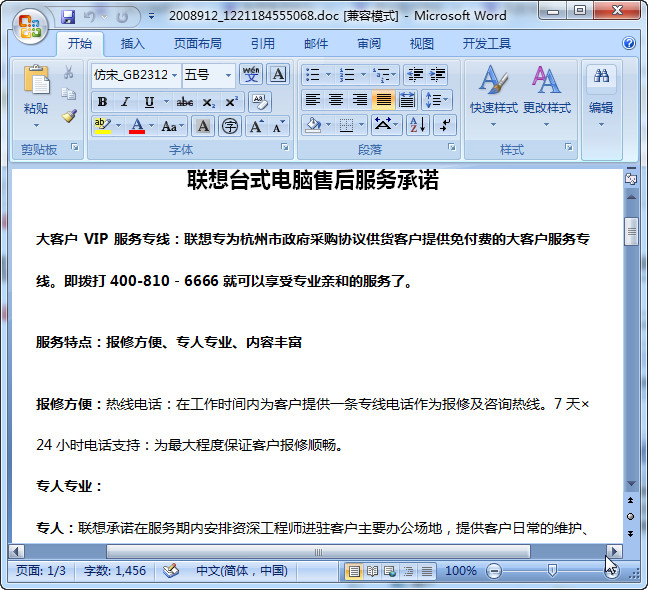Switch to the 插入 tab

(x=133, y=43)
